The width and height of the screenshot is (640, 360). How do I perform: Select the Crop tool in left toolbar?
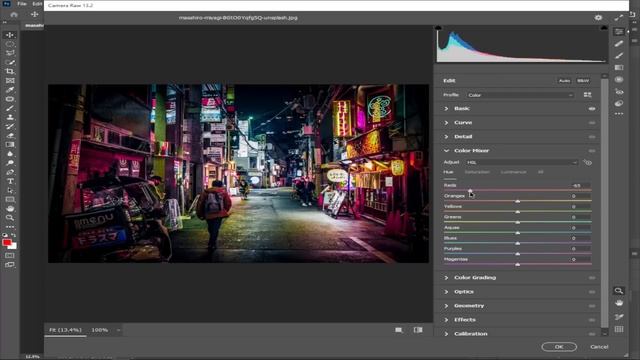[x=10, y=71]
